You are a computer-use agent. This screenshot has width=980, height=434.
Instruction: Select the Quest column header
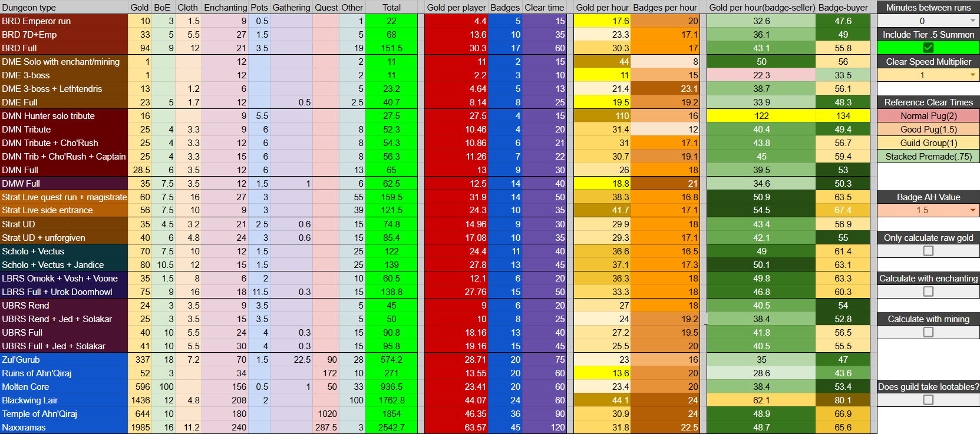(x=326, y=8)
